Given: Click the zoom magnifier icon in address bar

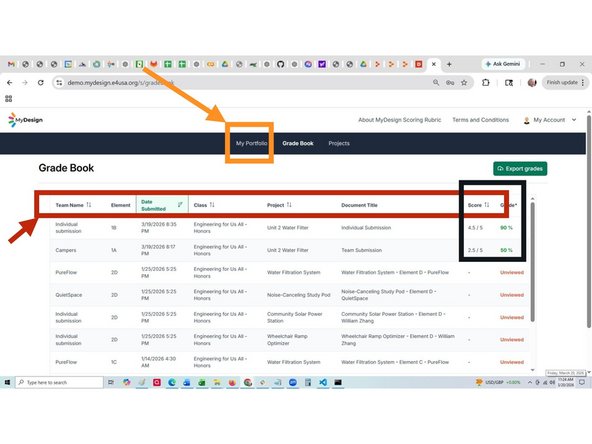Looking at the screenshot, I should (x=436, y=82).
